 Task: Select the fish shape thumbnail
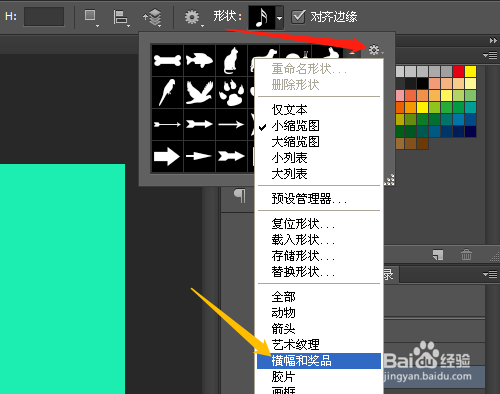(x=199, y=60)
